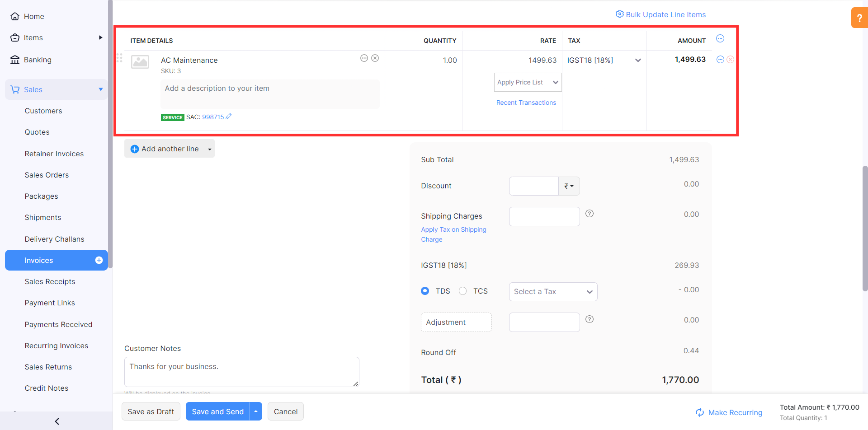The image size is (868, 430).
Task: Collapse the sidebar with the chevron arrow
Action: point(57,421)
